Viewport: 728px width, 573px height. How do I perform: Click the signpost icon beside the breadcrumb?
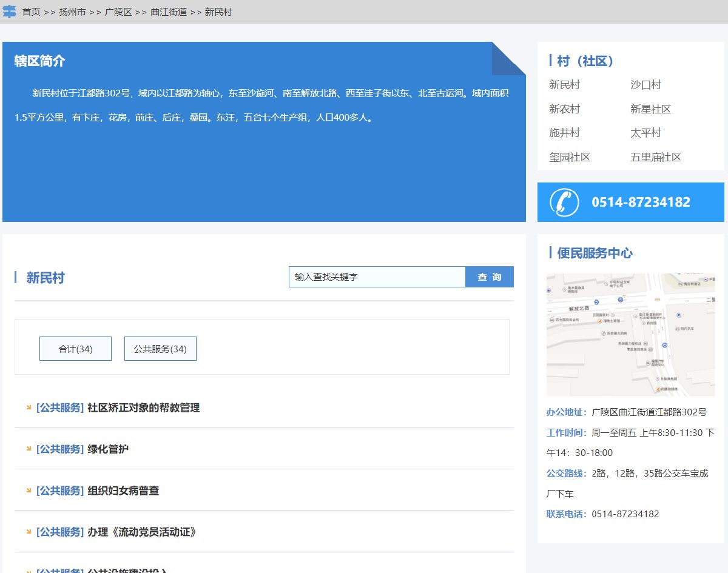(x=10, y=12)
